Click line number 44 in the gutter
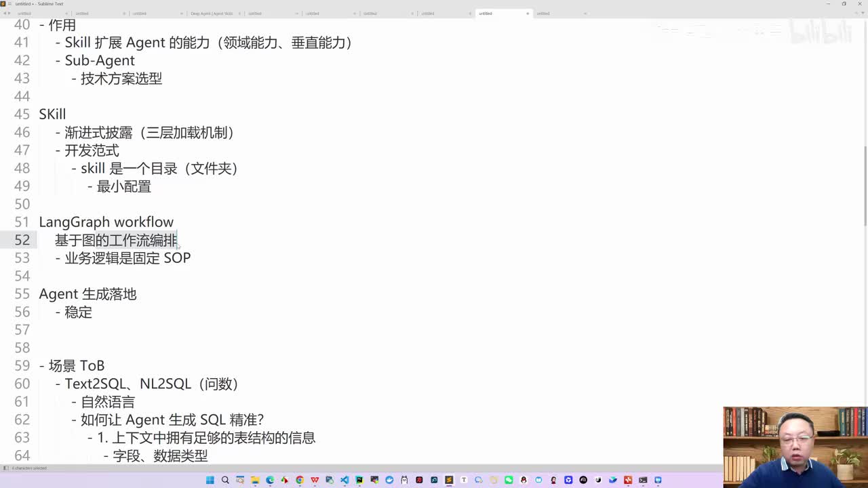 pos(22,96)
